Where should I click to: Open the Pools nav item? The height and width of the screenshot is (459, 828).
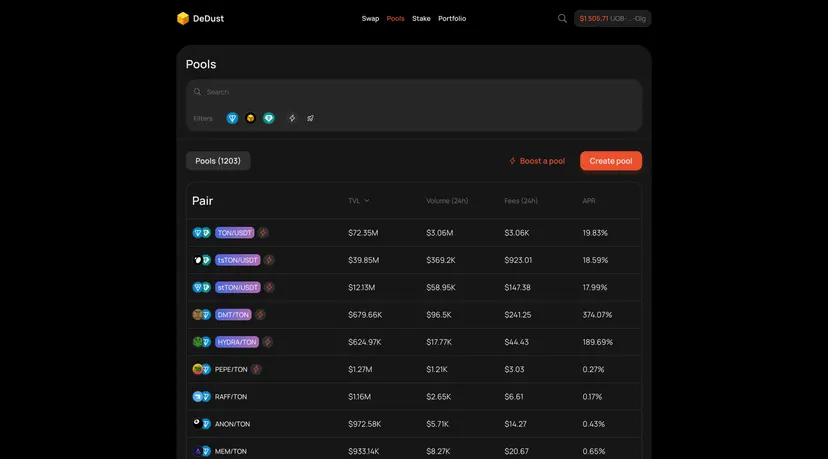point(396,18)
